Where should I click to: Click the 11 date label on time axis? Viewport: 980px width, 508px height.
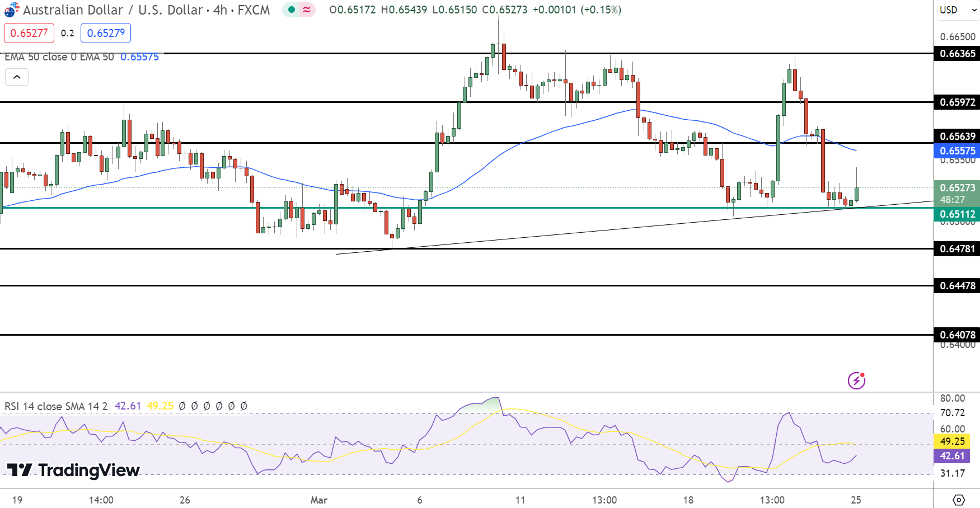click(x=521, y=500)
